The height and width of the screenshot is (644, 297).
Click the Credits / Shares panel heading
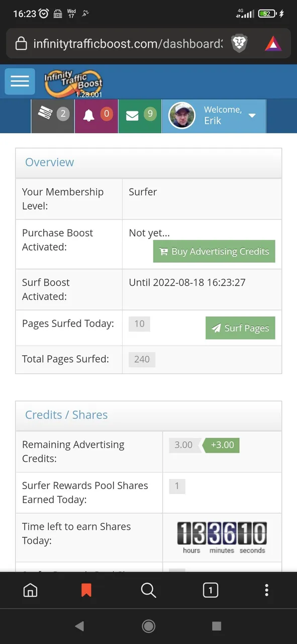click(66, 415)
